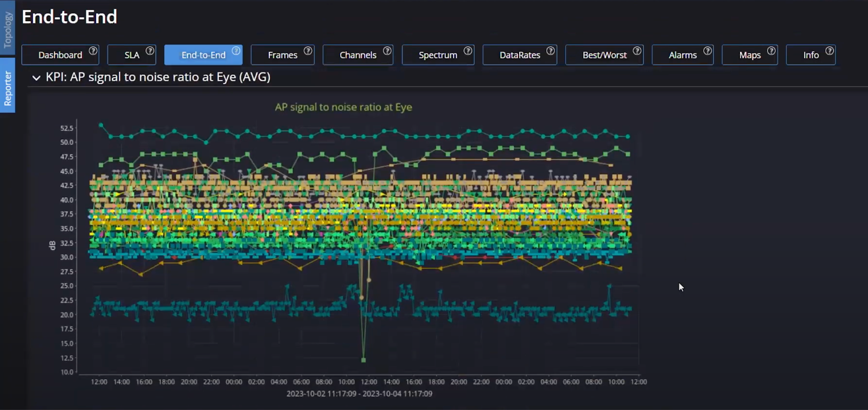This screenshot has height=410, width=868.
Task: Click the Channels tab help icon
Action: pyautogui.click(x=387, y=51)
